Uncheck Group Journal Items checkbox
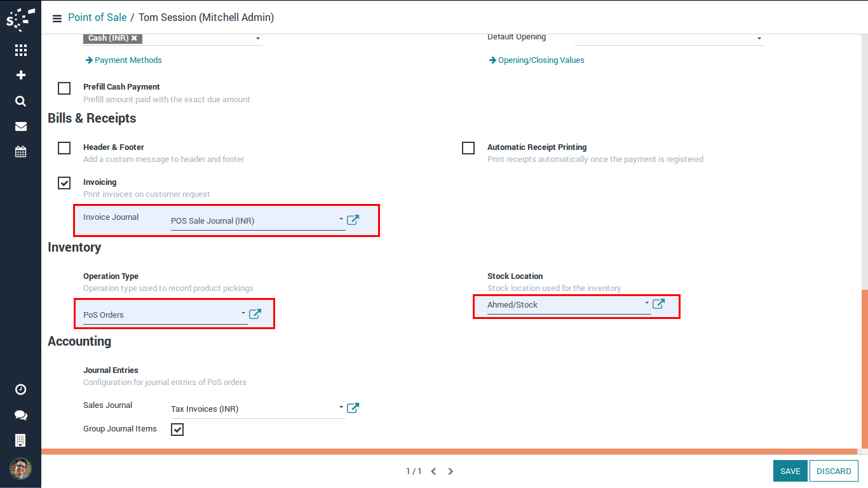The height and width of the screenshot is (488, 868). (177, 430)
